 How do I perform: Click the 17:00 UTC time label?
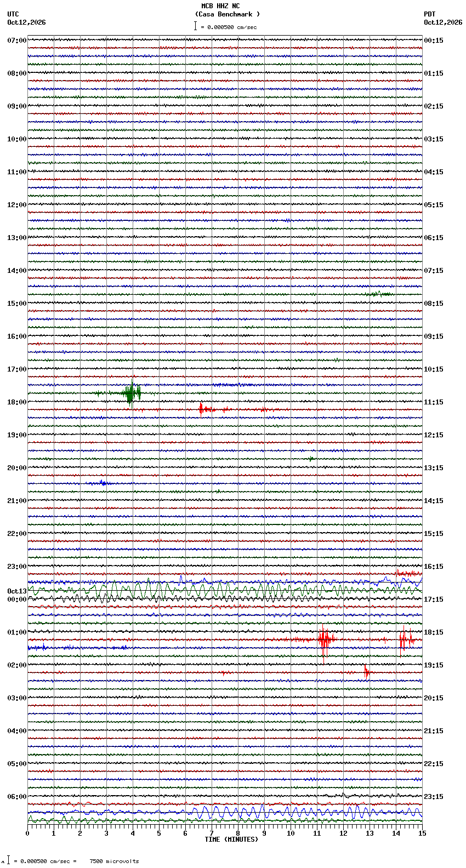pos(17,369)
